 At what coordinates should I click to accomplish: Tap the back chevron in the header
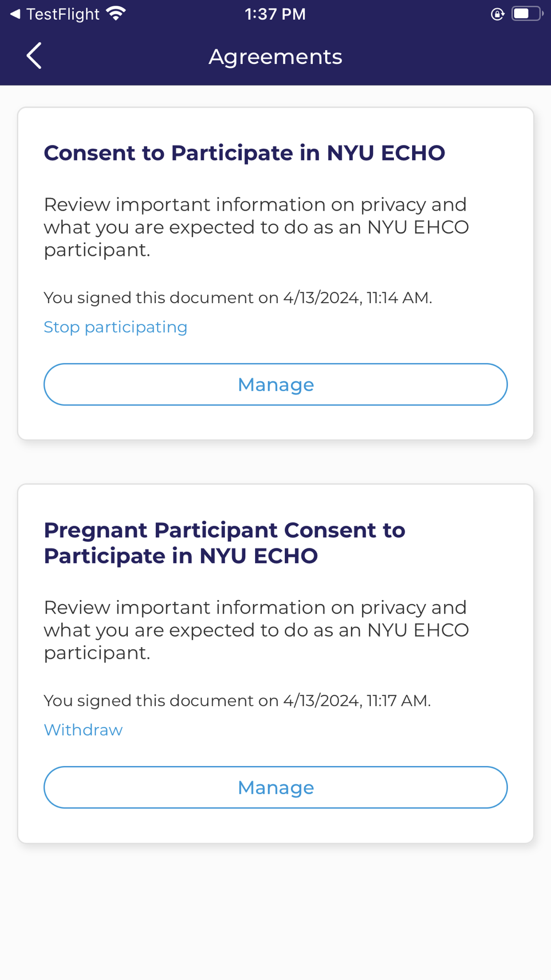tap(34, 56)
